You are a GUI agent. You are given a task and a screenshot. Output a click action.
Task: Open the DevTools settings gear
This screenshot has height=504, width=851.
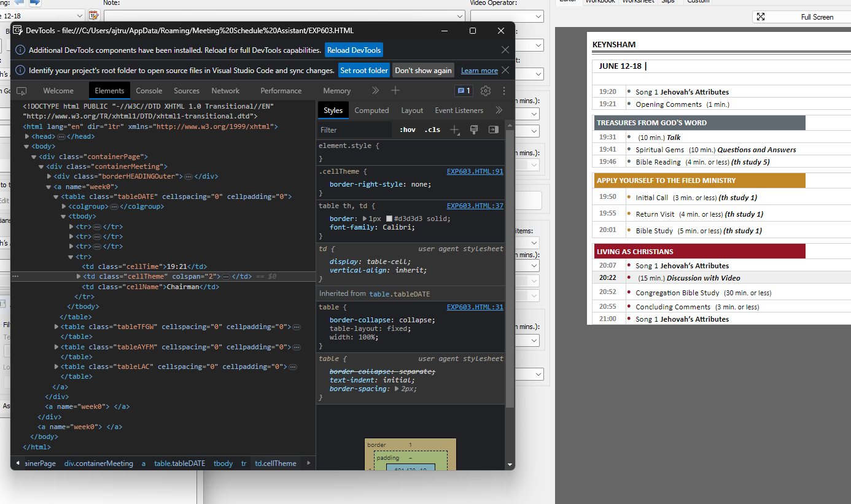tap(485, 90)
